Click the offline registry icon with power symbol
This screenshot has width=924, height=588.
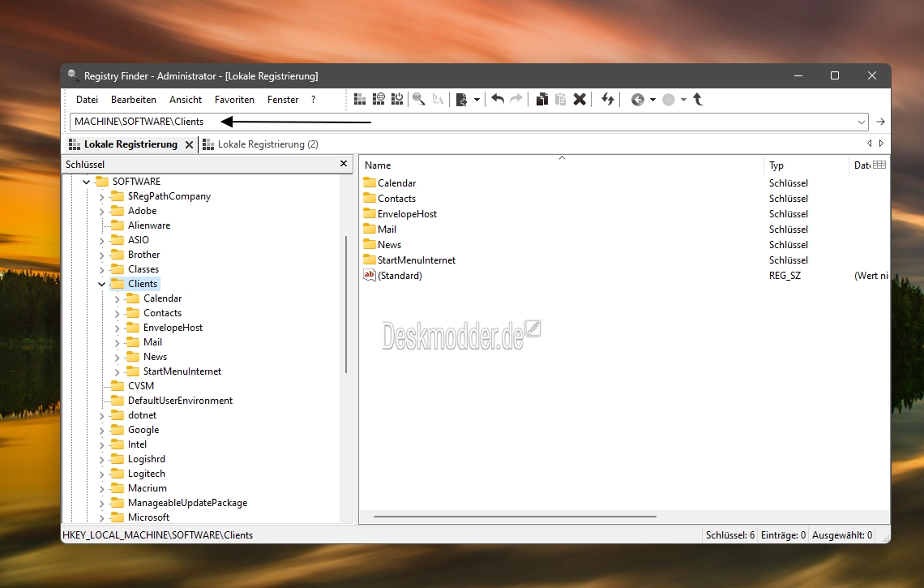(397, 100)
